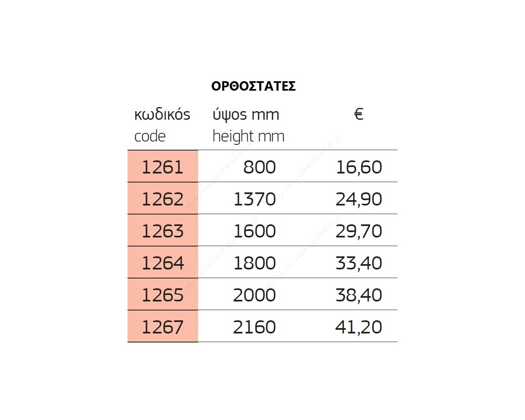Select the 2000 height value
This screenshot has width=525, height=420.
[x=254, y=295]
